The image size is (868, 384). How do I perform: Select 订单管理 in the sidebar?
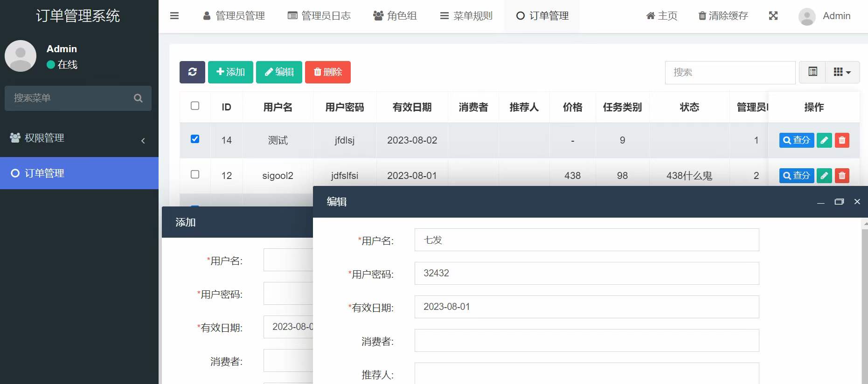tap(79, 173)
